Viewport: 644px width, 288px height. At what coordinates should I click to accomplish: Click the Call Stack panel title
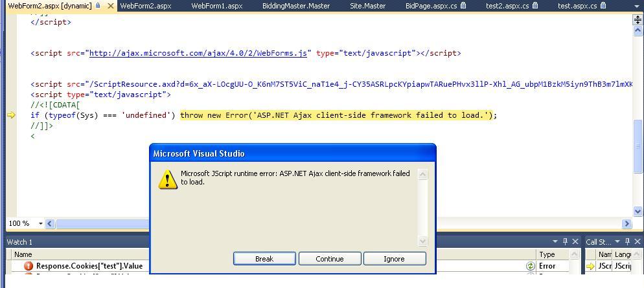pyautogui.click(x=599, y=242)
